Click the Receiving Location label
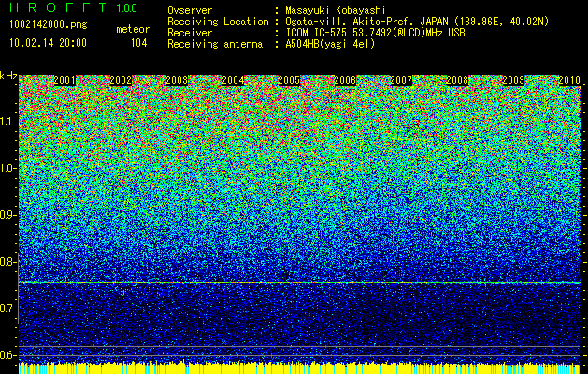 tap(218, 22)
